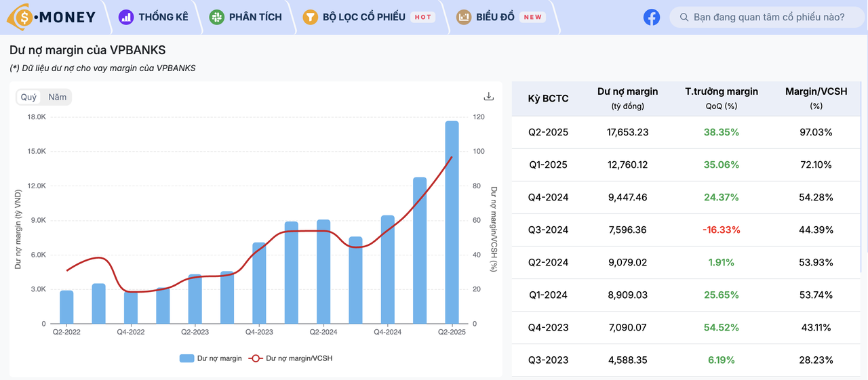The image size is (868, 380).
Task: Open the Facebook page icon
Action: [652, 17]
